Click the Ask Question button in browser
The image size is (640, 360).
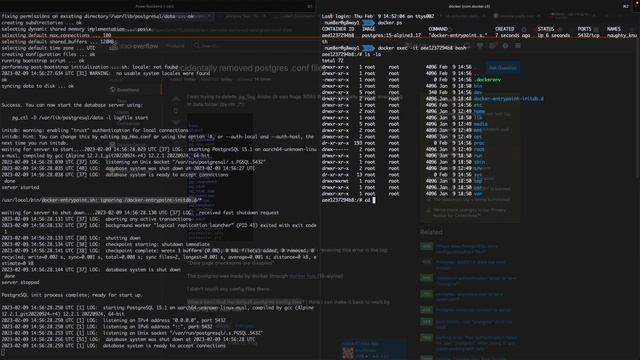[x=502, y=68]
